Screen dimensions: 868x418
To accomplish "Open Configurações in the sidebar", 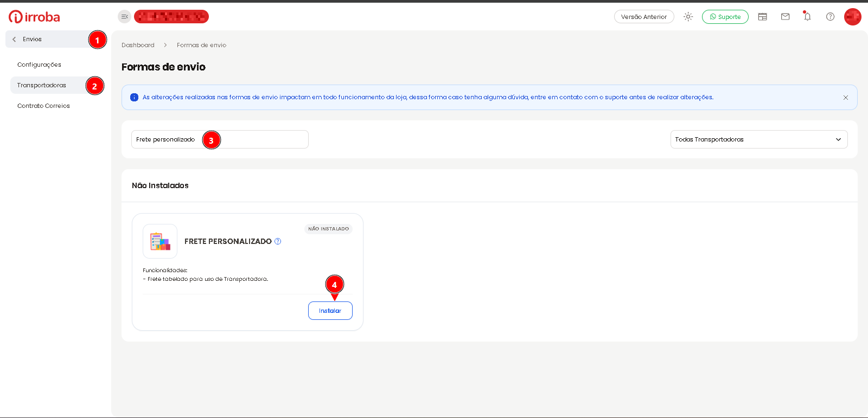I will pos(39,65).
